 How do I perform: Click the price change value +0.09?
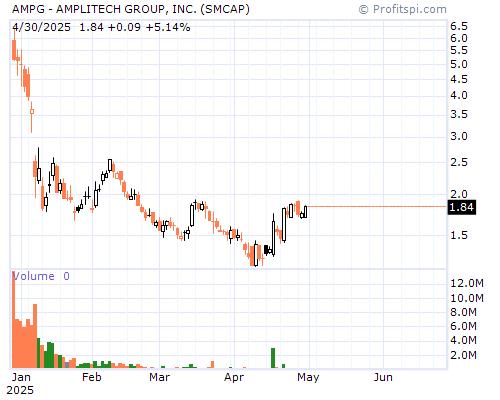coord(124,27)
